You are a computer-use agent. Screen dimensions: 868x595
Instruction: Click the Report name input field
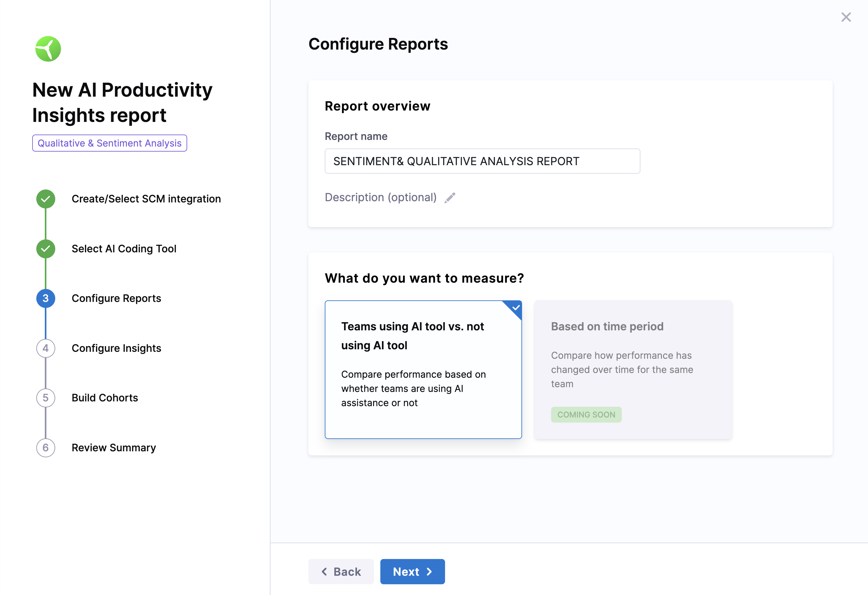point(482,161)
